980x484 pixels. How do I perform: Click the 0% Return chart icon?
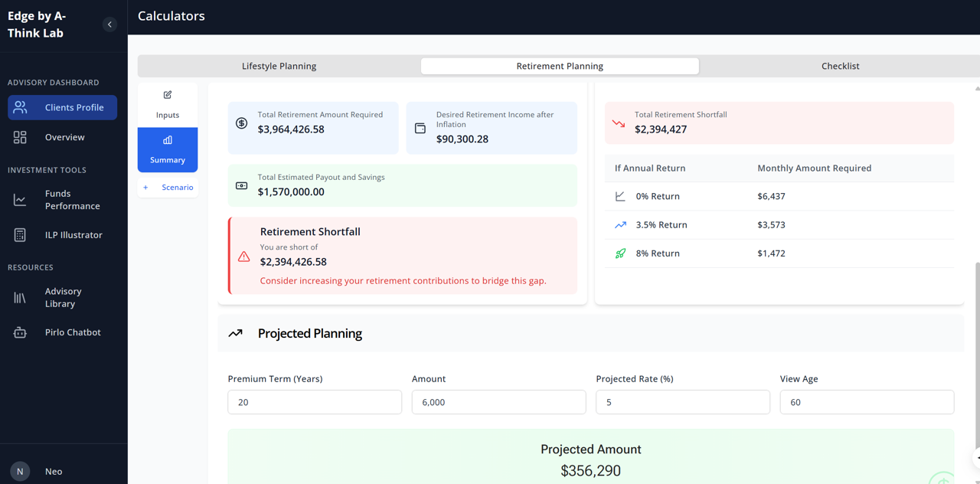point(620,196)
